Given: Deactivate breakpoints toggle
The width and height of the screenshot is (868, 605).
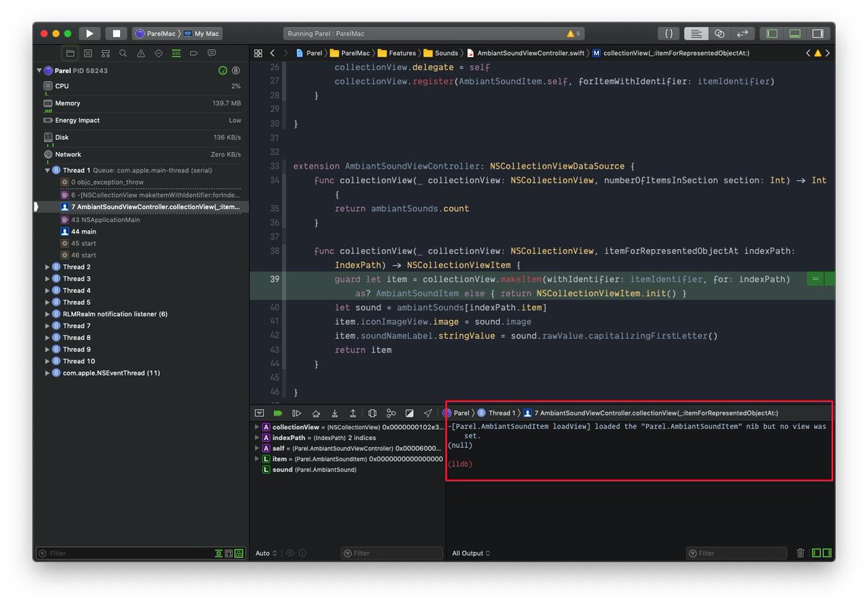Looking at the screenshot, I should click(x=278, y=413).
